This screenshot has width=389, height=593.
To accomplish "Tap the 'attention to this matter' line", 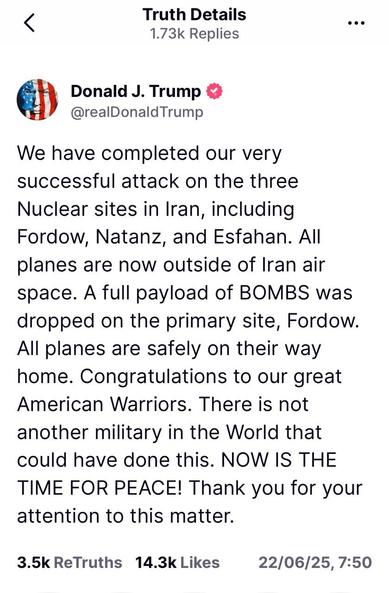I will [126, 516].
